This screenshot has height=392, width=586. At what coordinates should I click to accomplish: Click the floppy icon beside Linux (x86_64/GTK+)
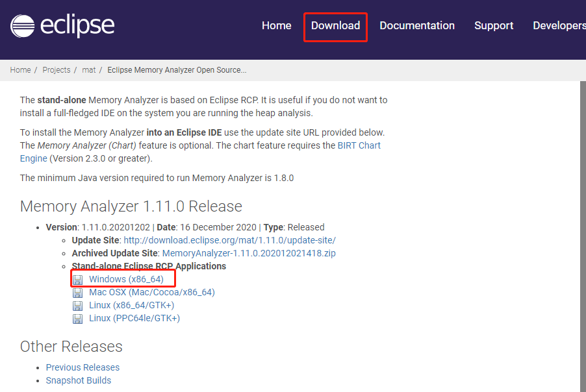click(x=77, y=306)
